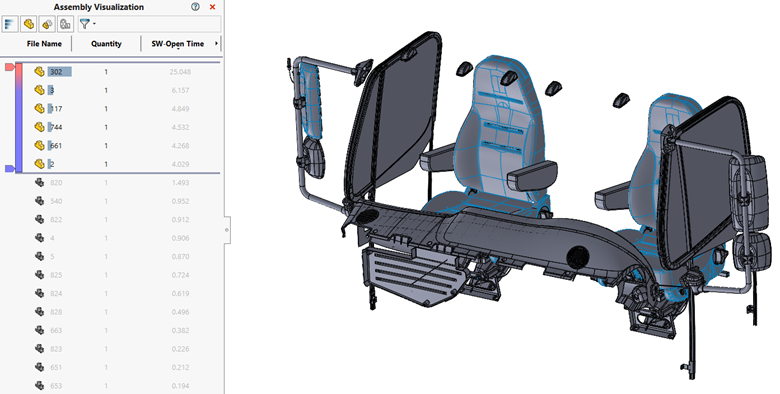Toggle the value bars display icon
Image resolution: width=780 pixels, height=394 pixels.
pos(10,24)
